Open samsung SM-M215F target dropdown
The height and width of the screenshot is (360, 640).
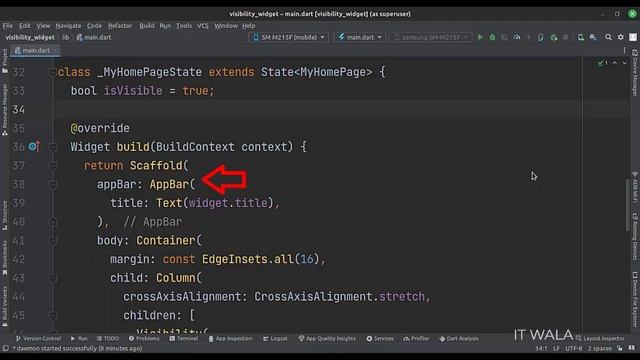pyautogui.click(x=430, y=37)
